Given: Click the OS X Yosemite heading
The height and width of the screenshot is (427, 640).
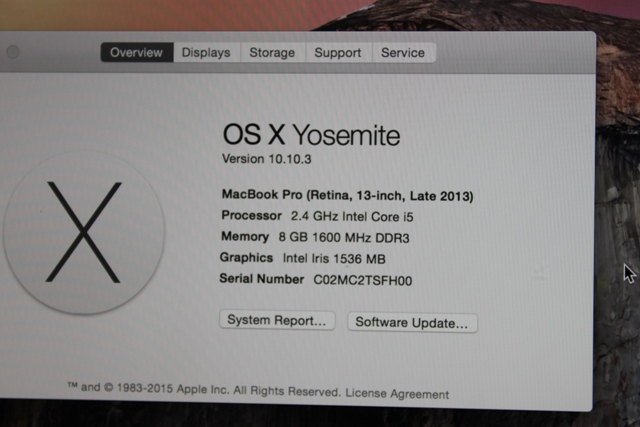Looking at the screenshot, I should click(x=311, y=135).
